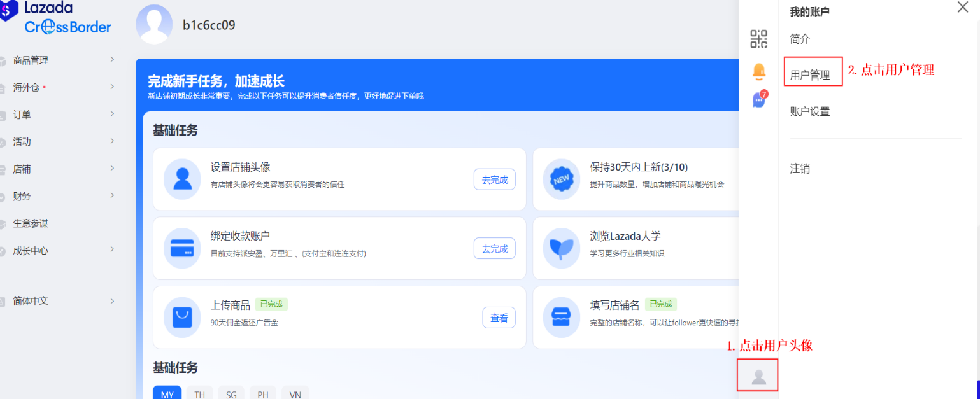Click the user avatar at the bottom right

[x=758, y=375]
